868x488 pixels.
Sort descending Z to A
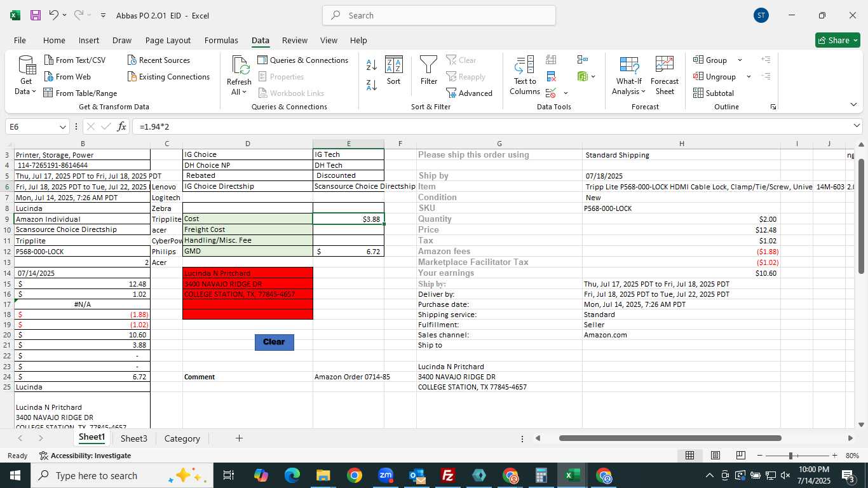click(x=372, y=85)
